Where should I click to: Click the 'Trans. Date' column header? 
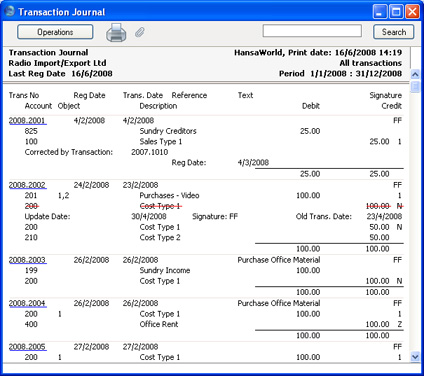[x=143, y=95]
